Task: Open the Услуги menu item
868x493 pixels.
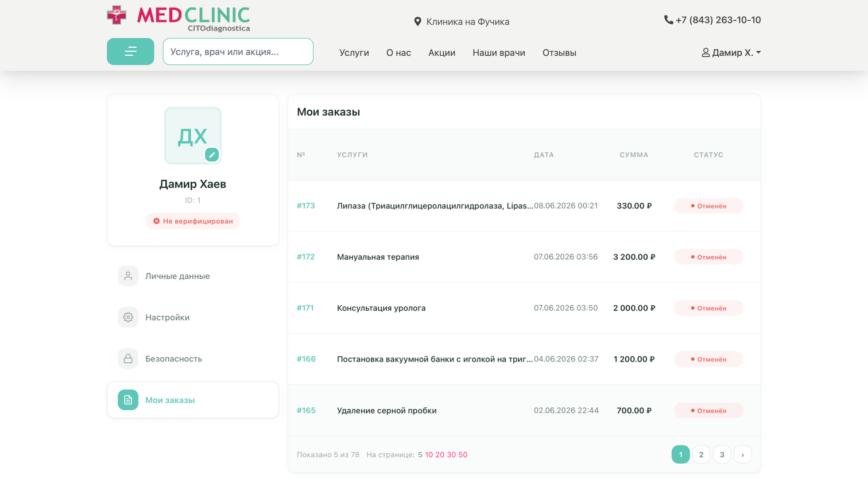Action: 354,53
